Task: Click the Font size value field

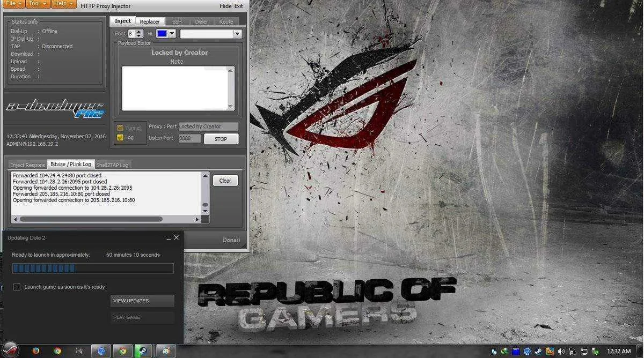Action: pos(131,34)
